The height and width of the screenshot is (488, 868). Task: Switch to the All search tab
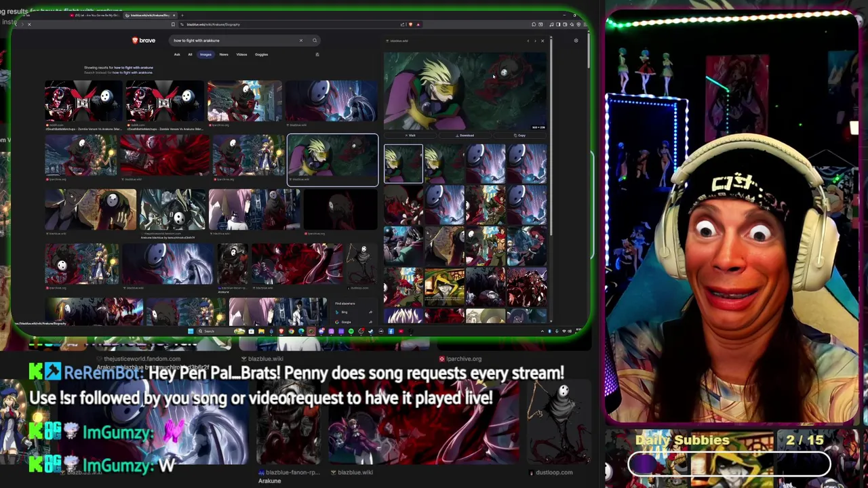click(x=190, y=54)
